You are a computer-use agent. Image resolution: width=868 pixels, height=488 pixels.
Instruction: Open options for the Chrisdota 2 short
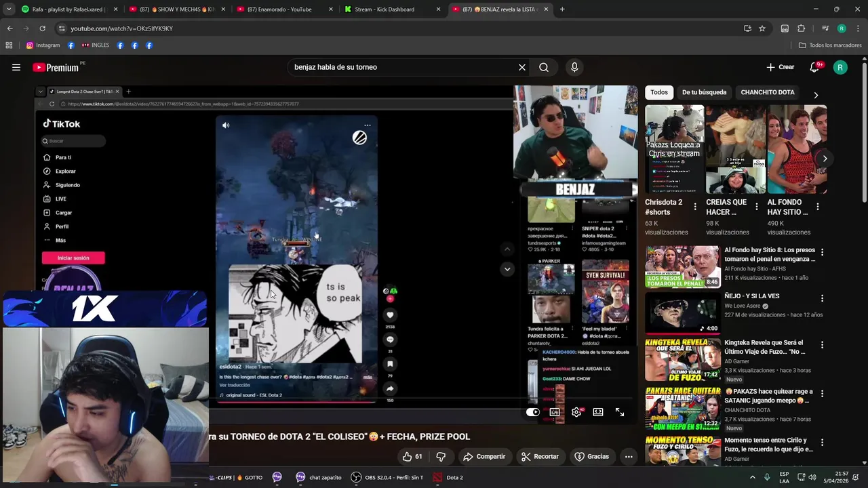coord(695,206)
